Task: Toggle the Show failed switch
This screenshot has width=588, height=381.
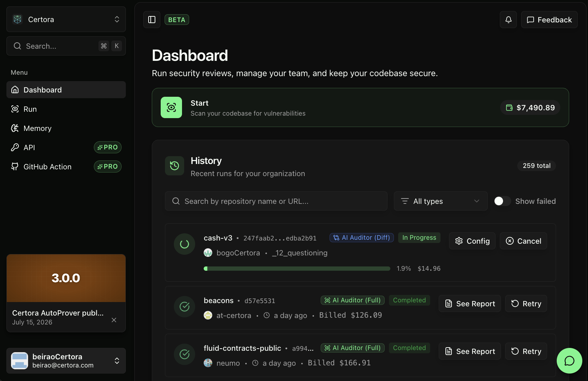Action: click(502, 201)
